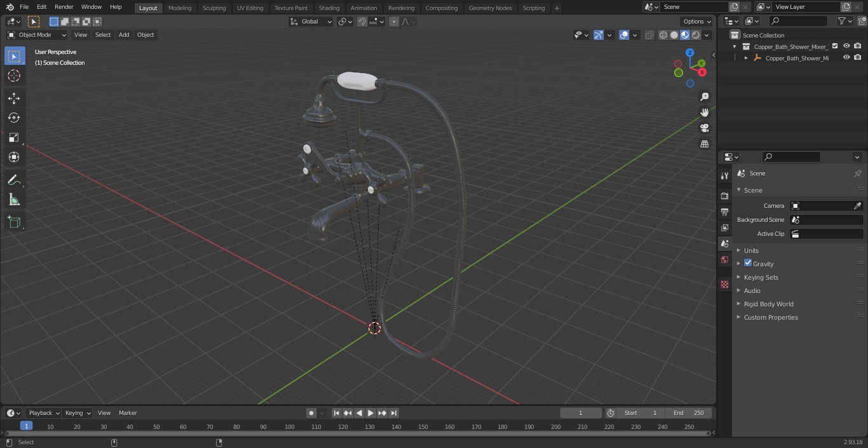
Task: Exclude Copper_Bath_Shower_Mixer collection from view layer
Action: 835,46
